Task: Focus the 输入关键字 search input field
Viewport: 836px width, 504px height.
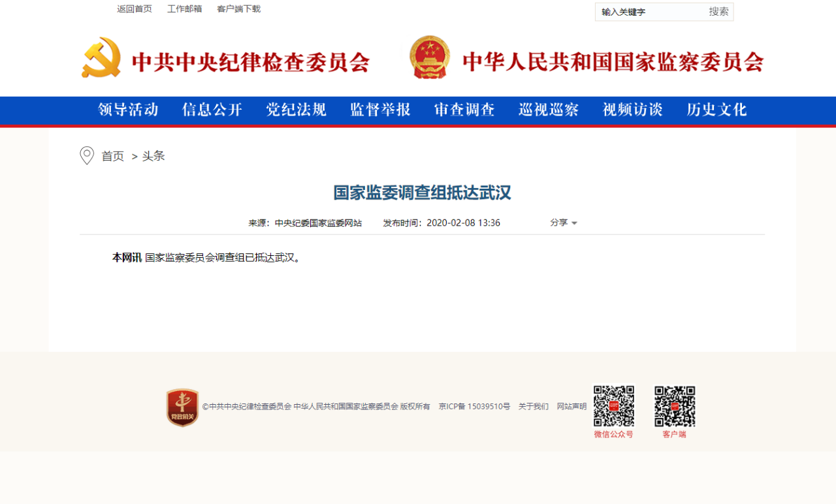Action: [650, 12]
